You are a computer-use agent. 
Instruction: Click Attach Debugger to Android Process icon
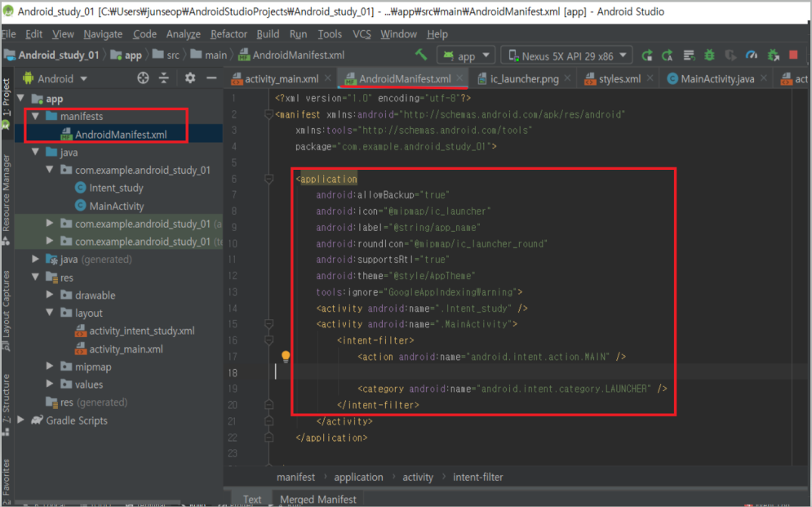pyautogui.click(x=773, y=56)
